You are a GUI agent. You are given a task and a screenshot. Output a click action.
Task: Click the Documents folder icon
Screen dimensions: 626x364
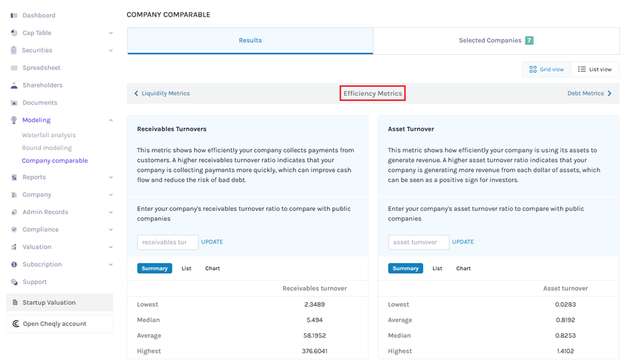tap(14, 103)
